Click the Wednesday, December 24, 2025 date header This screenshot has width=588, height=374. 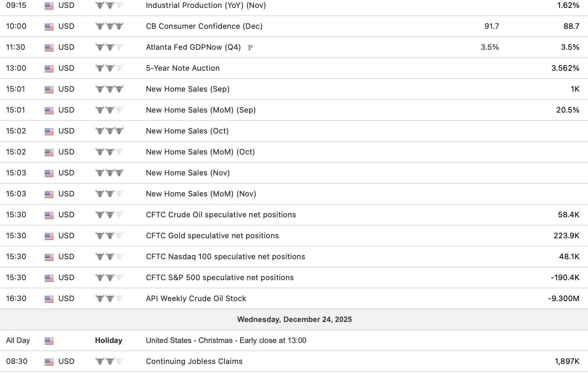294,319
